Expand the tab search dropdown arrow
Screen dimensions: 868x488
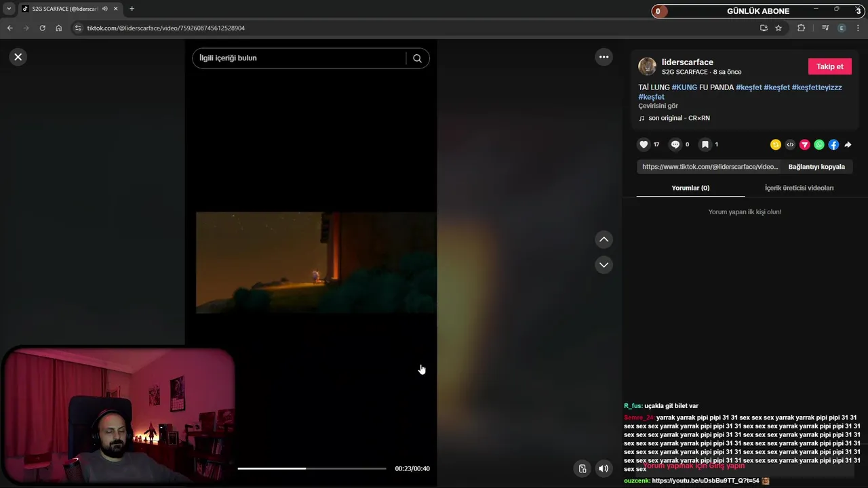click(9, 9)
